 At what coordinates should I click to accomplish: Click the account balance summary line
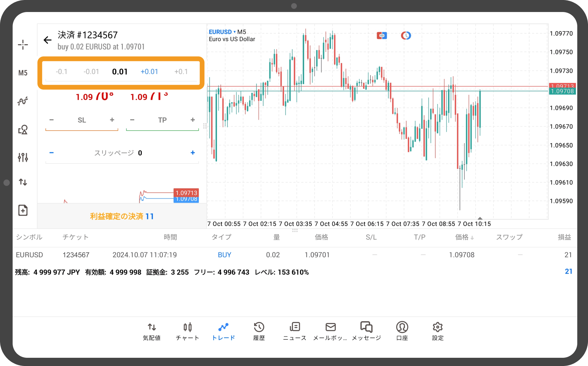click(162, 272)
